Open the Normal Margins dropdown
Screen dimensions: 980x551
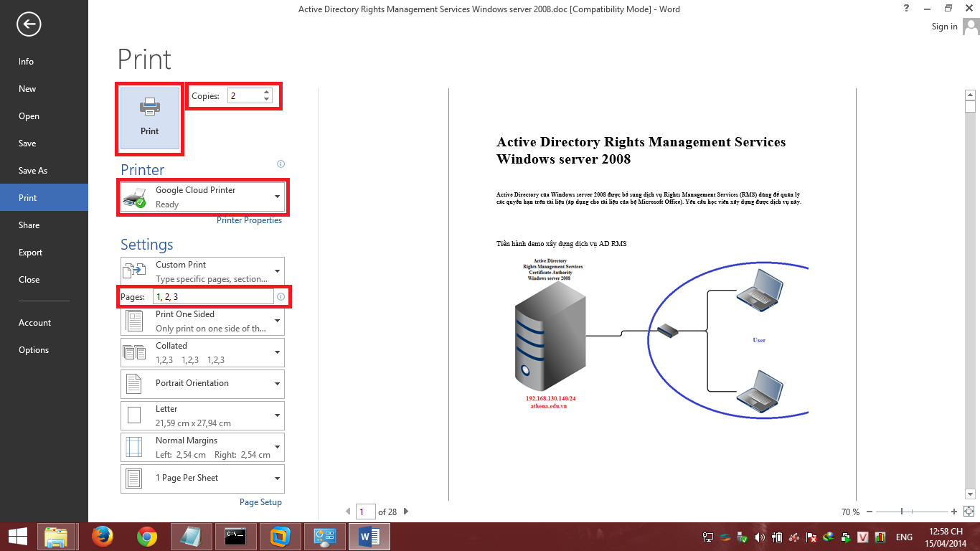pos(203,447)
